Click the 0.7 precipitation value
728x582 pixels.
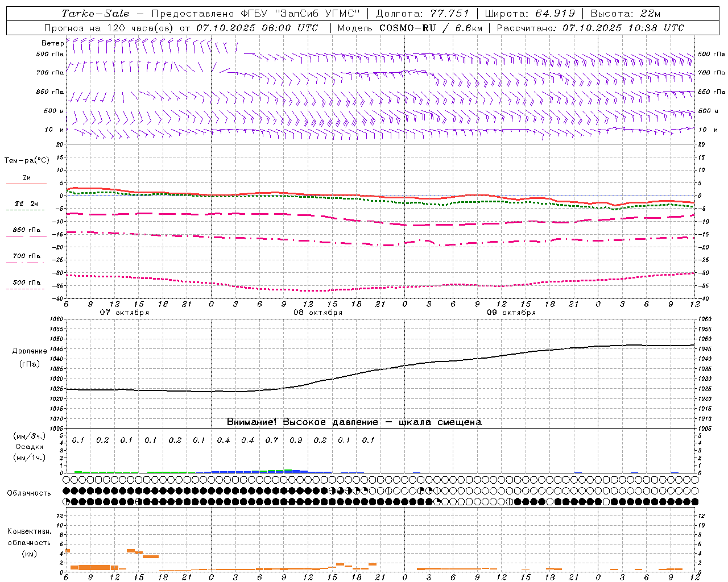(x=272, y=440)
